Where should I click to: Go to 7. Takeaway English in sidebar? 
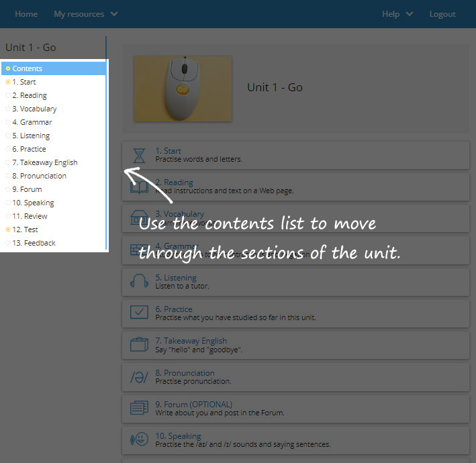(x=44, y=162)
